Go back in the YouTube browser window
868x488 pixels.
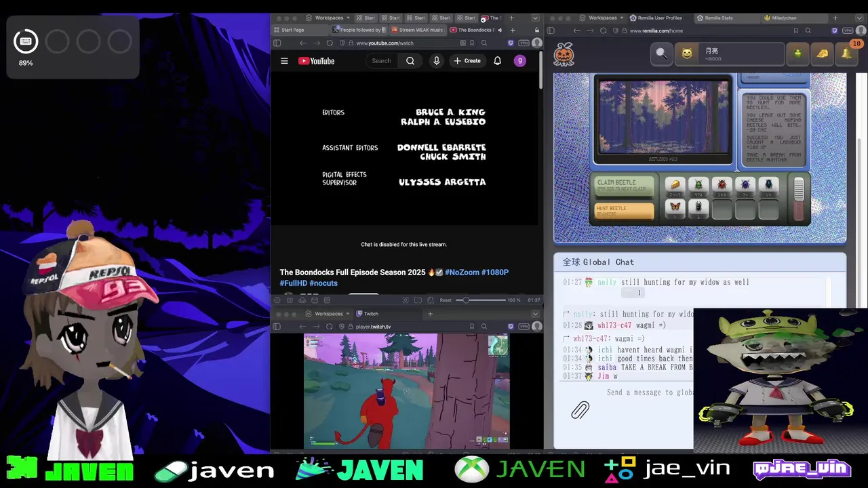tap(303, 43)
